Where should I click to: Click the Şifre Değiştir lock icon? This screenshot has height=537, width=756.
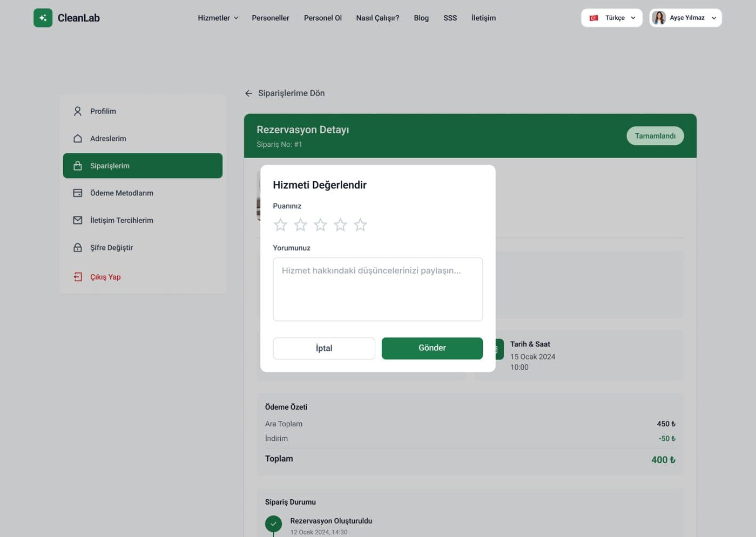[78, 248]
